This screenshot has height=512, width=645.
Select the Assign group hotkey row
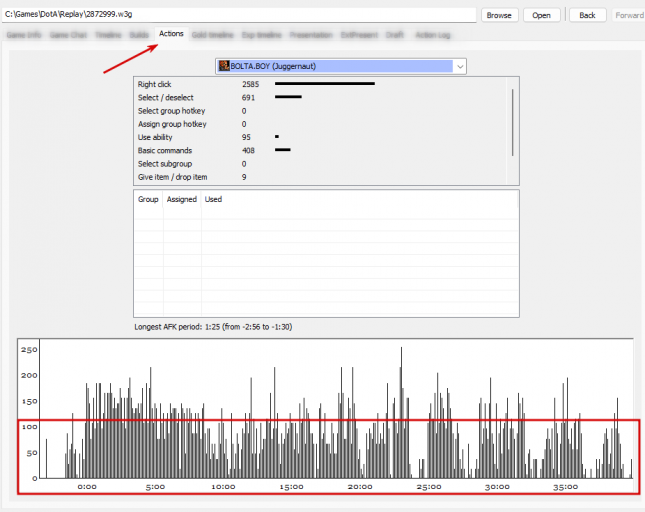[x=320, y=124]
